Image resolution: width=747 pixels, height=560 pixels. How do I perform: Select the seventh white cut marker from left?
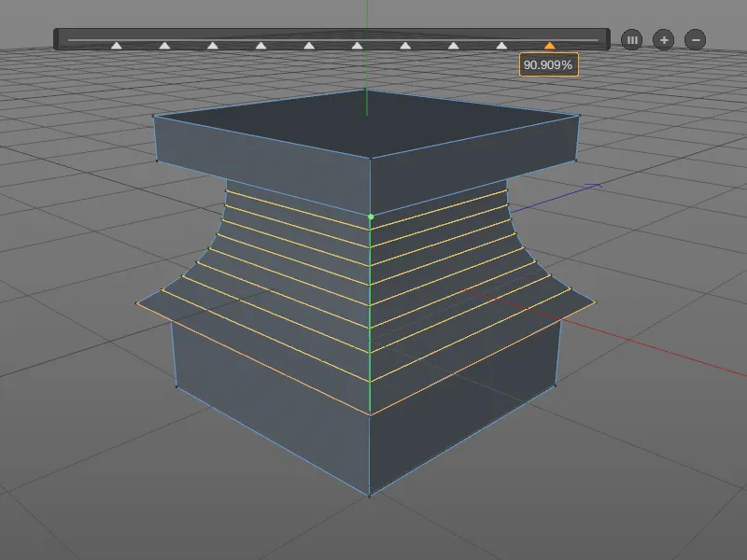point(405,45)
